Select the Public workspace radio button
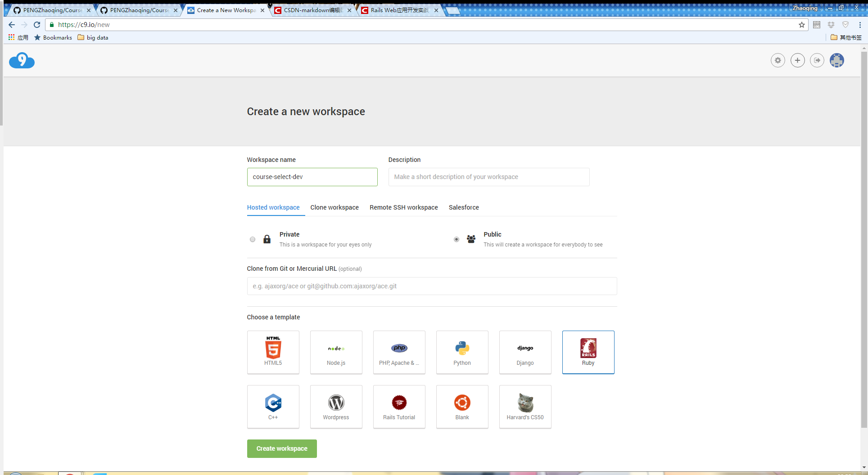Image resolution: width=868 pixels, height=475 pixels. tap(457, 239)
